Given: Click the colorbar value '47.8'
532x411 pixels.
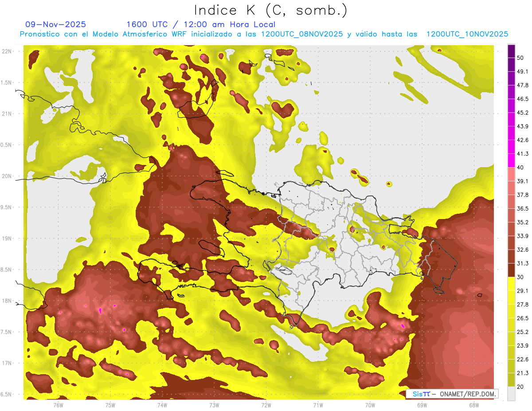Looking at the screenshot, I should coord(523,85).
